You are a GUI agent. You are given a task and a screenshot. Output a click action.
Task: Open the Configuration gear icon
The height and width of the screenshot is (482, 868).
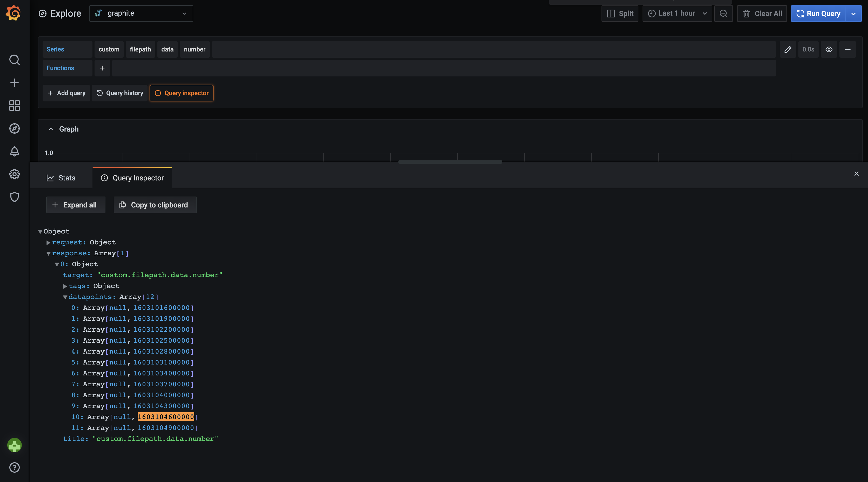point(15,174)
